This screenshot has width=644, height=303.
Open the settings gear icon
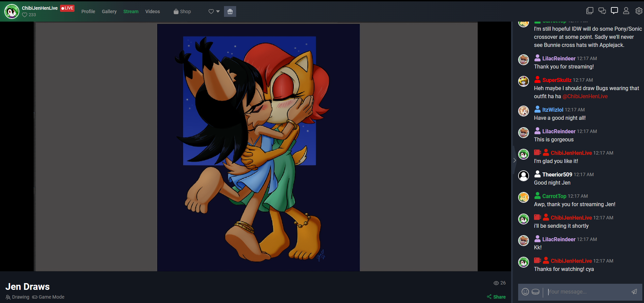pyautogui.click(x=639, y=11)
